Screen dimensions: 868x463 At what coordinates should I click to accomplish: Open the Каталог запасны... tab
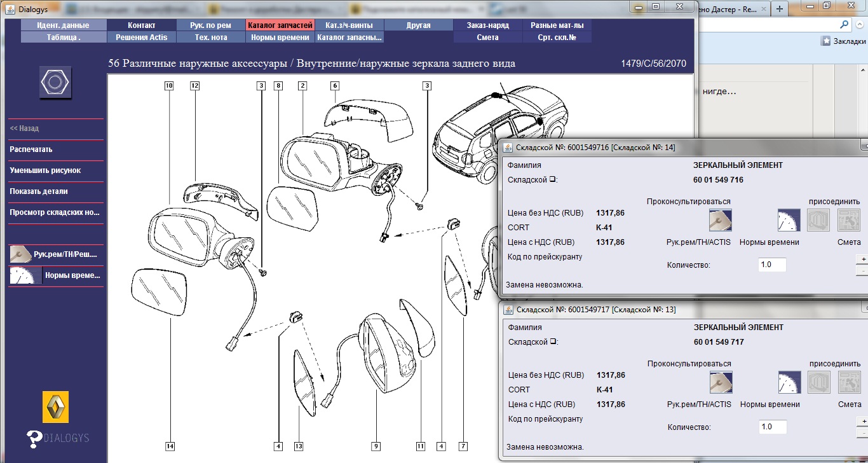coord(349,38)
